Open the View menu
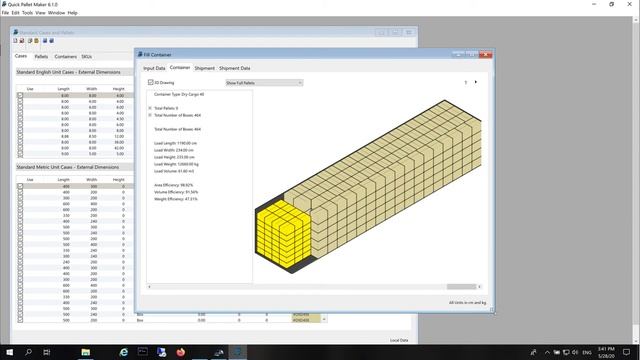 pyautogui.click(x=40, y=13)
